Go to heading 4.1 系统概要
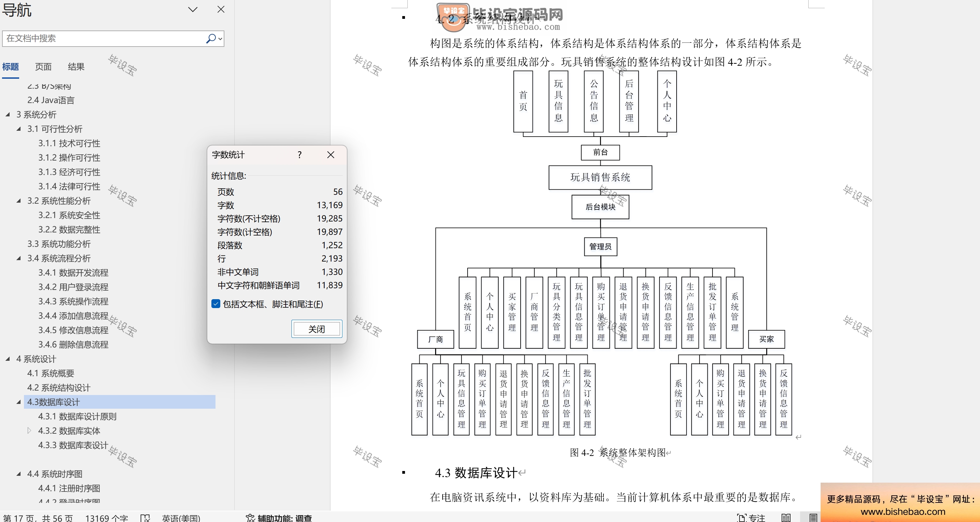Viewport: 980px width, 522px height. tap(51, 373)
